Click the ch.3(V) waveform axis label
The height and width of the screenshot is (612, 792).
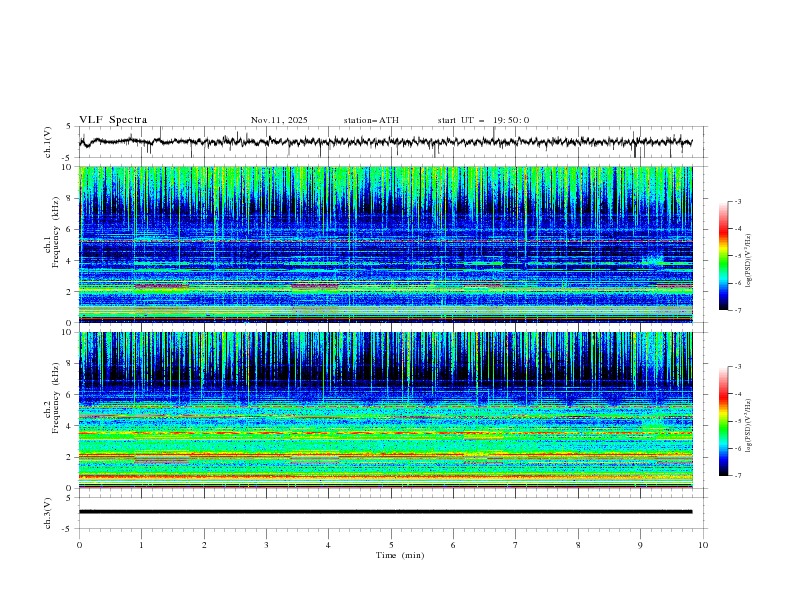[x=48, y=512]
